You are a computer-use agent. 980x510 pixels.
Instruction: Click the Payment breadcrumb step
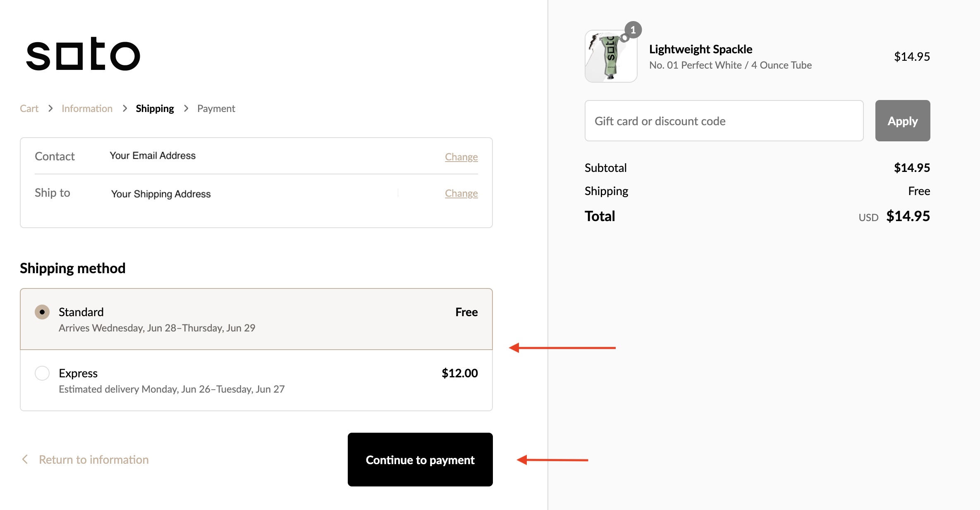pyautogui.click(x=216, y=109)
